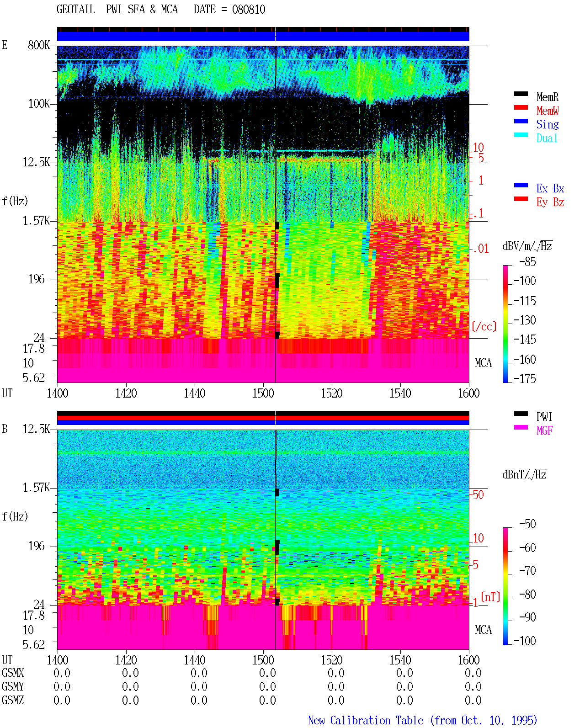Click the "-60" color bar value
The height and width of the screenshot is (728, 585).
[527, 547]
